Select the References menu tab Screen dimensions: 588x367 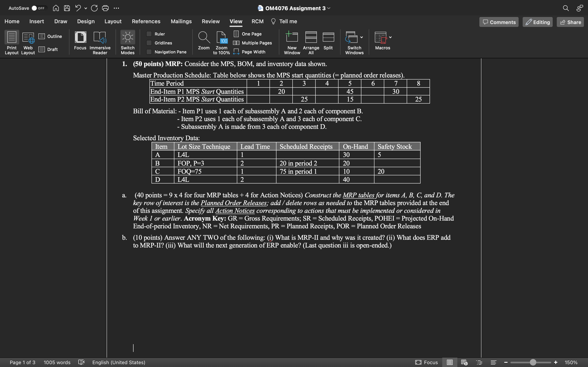click(x=146, y=21)
